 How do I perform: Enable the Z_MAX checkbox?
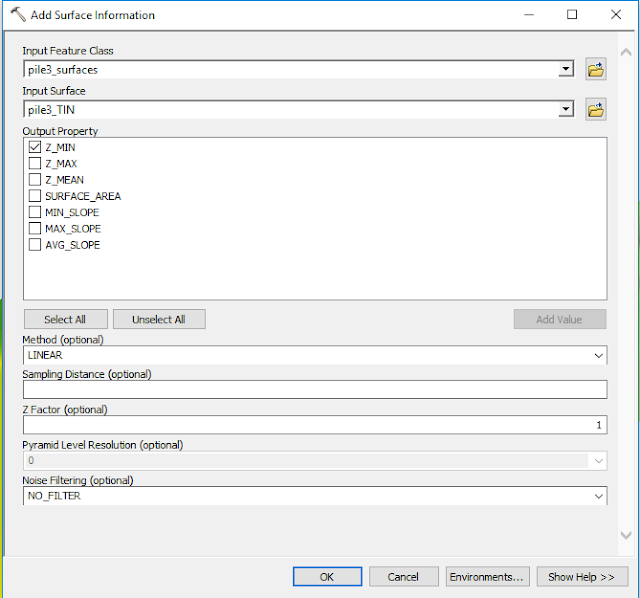(x=35, y=163)
